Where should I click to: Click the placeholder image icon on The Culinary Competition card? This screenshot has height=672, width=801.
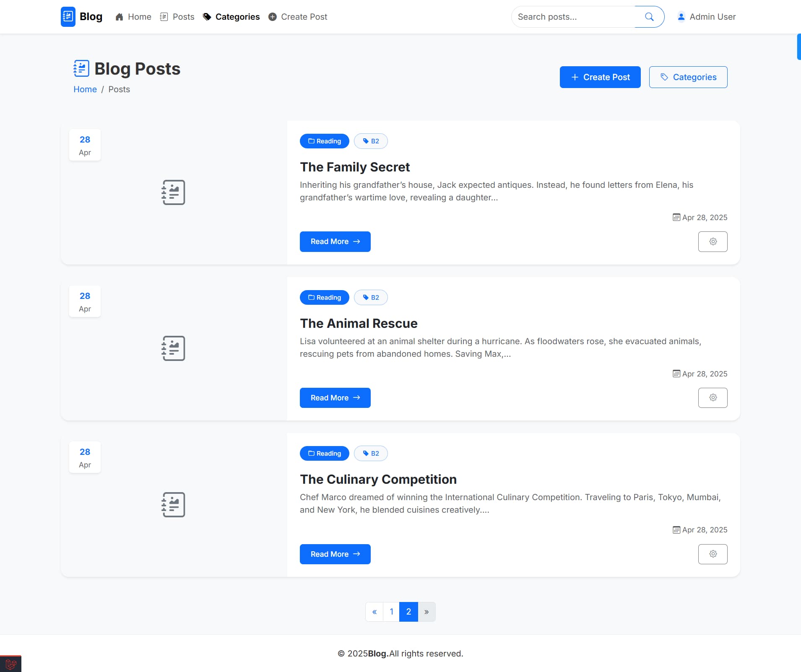coord(173,504)
